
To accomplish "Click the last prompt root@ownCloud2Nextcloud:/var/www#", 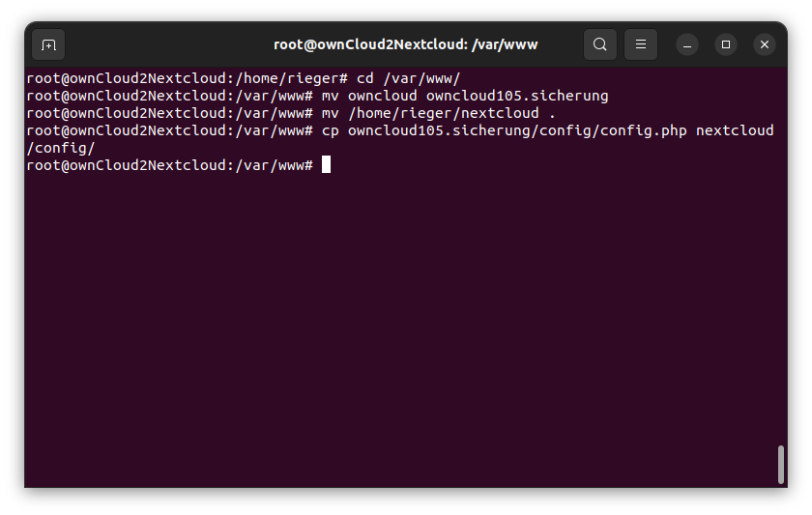I will (x=170, y=165).
